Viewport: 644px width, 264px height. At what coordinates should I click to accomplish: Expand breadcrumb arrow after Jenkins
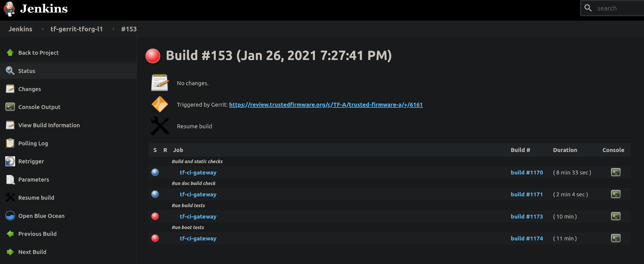(x=43, y=29)
